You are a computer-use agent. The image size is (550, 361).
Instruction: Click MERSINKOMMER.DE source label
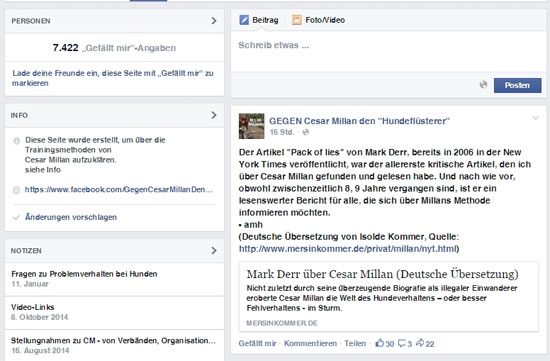point(282,323)
